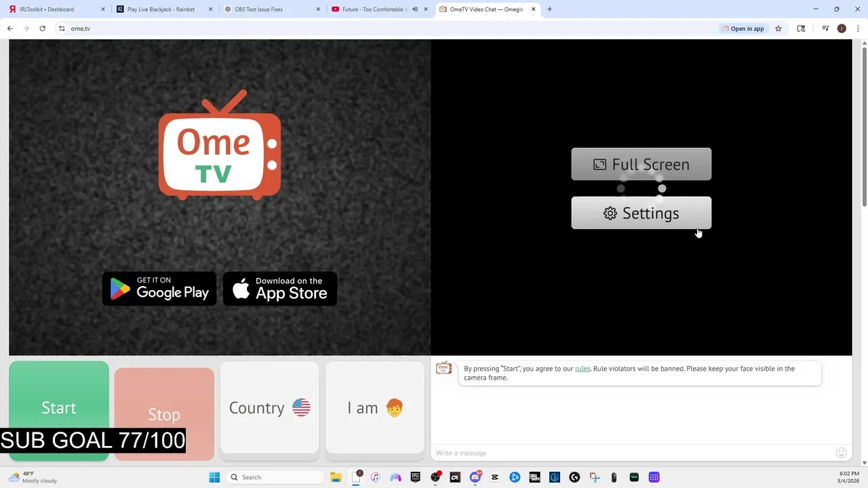Close the OmeTV Video Chat tab
The image size is (868, 488).
(x=534, y=9)
